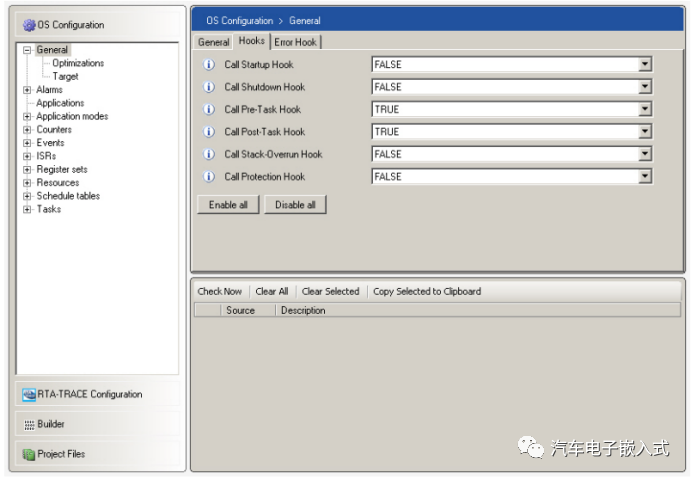This screenshot has width=692, height=479.
Task: Select Optimizations in the tree
Action: coord(78,63)
